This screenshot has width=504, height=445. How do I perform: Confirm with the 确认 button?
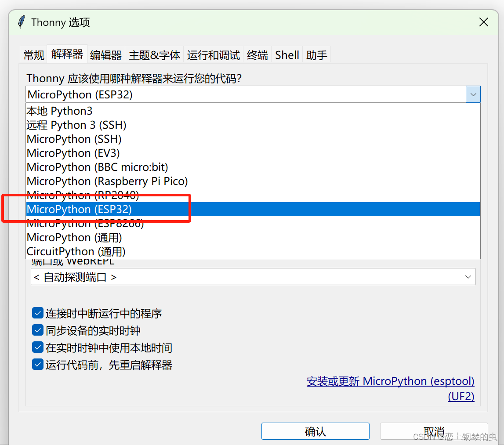(315, 431)
